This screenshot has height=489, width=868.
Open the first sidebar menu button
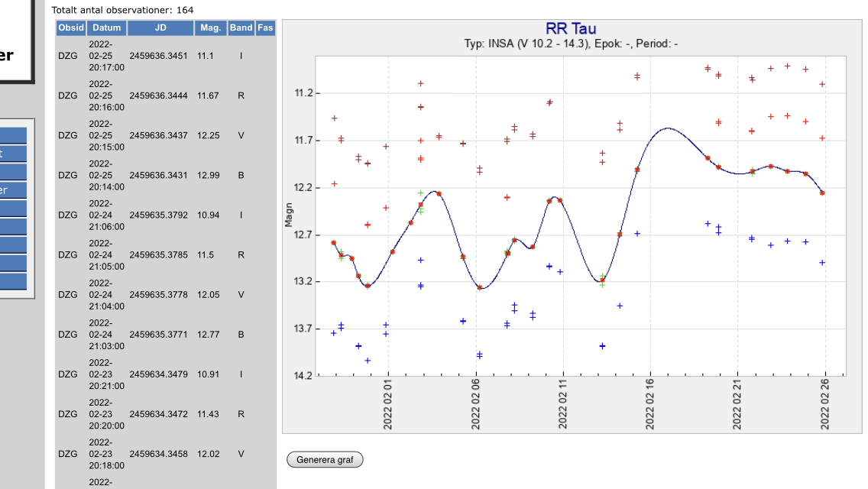[x=13, y=136]
